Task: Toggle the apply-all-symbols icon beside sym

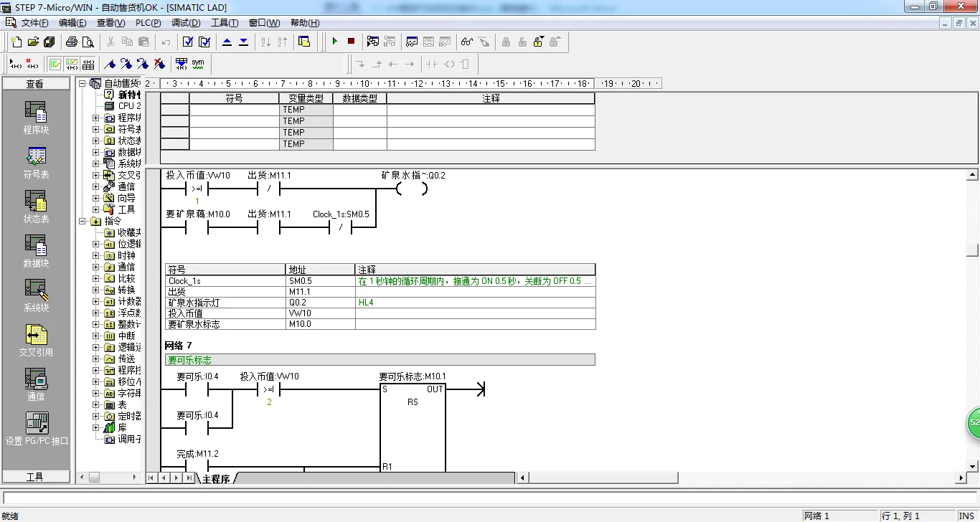Action: point(182,64)
